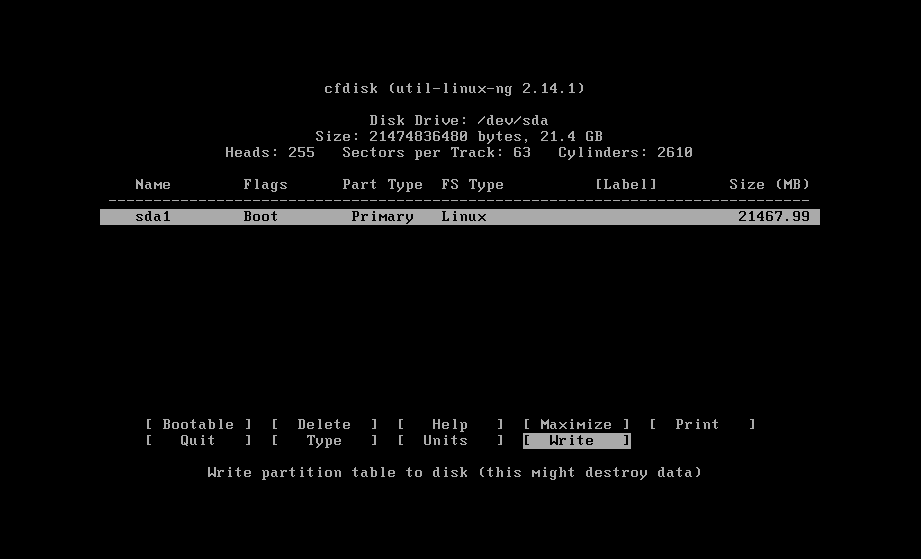Select the sda1 partition name
This screenshot has height=559, width=921.
pyautogui.click(x=153, y=217)
